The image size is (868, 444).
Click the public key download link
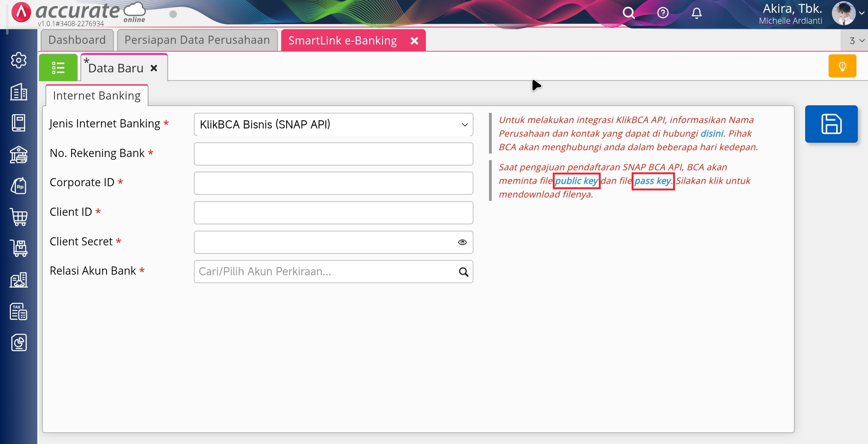tap(576, 181)
